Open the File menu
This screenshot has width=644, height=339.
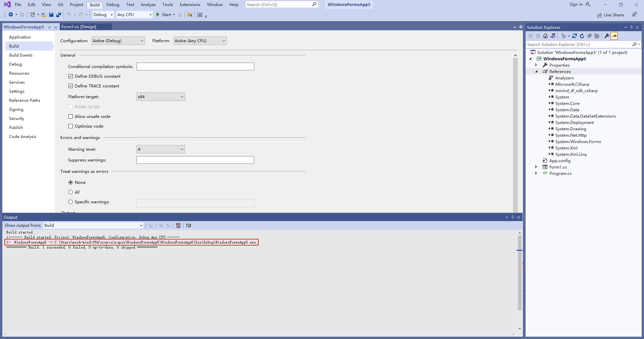click(18, 5)
